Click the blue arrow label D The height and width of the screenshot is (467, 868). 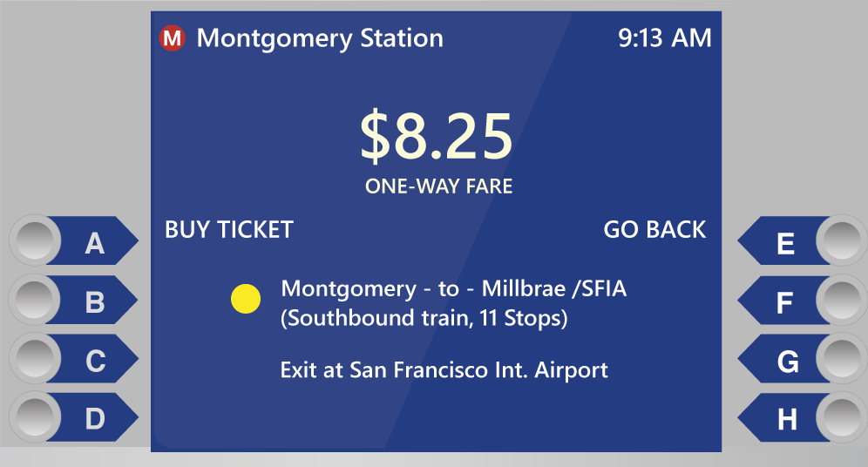[95, 417]
